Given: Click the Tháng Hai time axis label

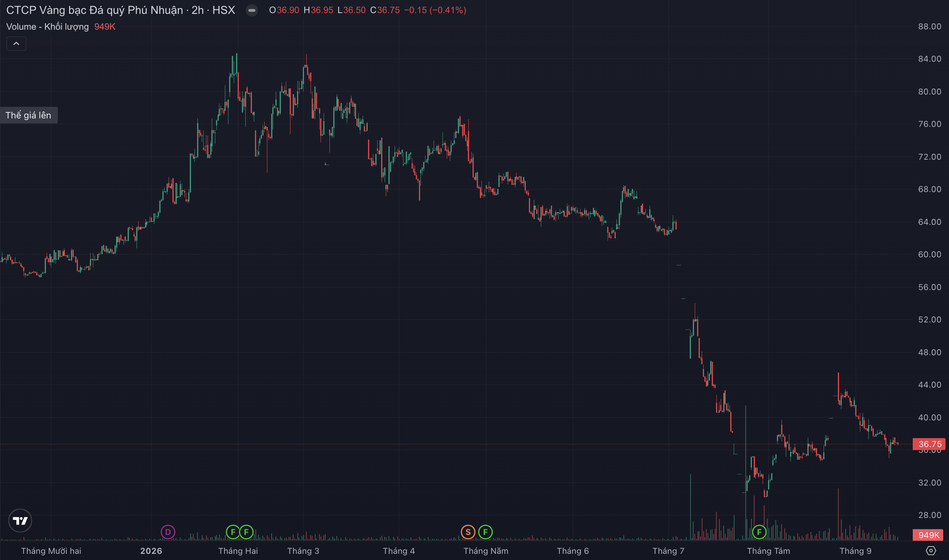Looking at the screenshot, I should tap(238, 551).
